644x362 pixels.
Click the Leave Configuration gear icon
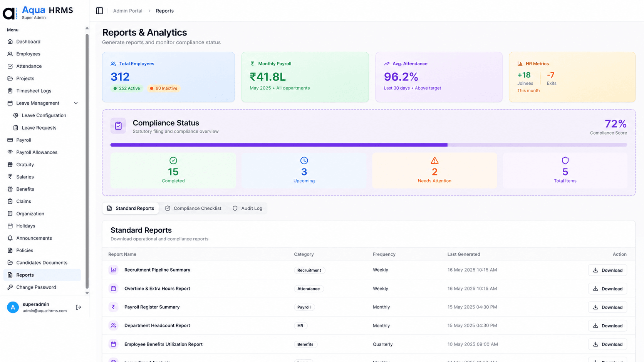[x=16, y=115]
